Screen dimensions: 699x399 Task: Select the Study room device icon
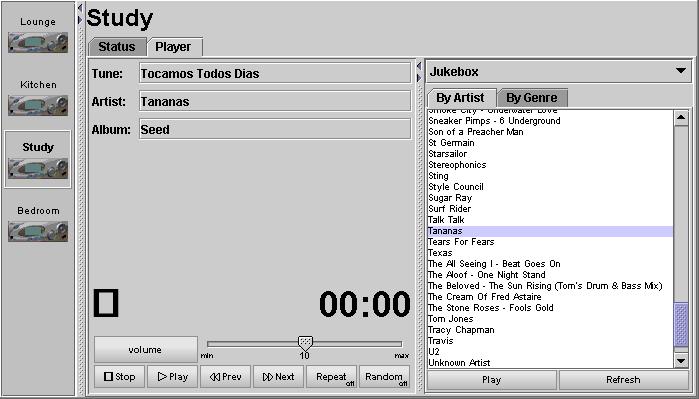tap(38, 169)
